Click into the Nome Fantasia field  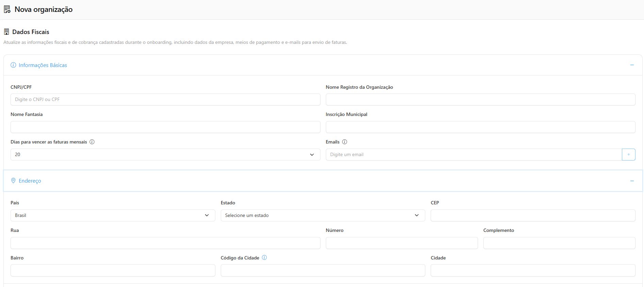(x=165, y=127)
